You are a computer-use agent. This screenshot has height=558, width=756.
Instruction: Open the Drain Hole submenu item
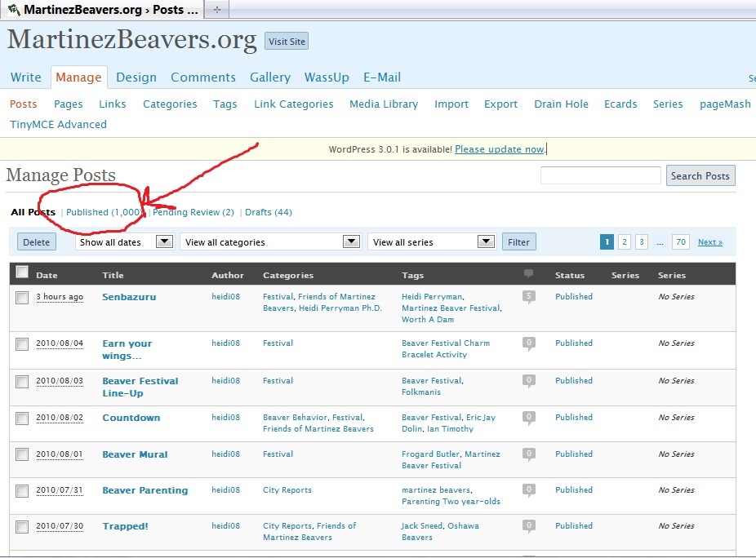pyautogui.click(x=561, y=104)
